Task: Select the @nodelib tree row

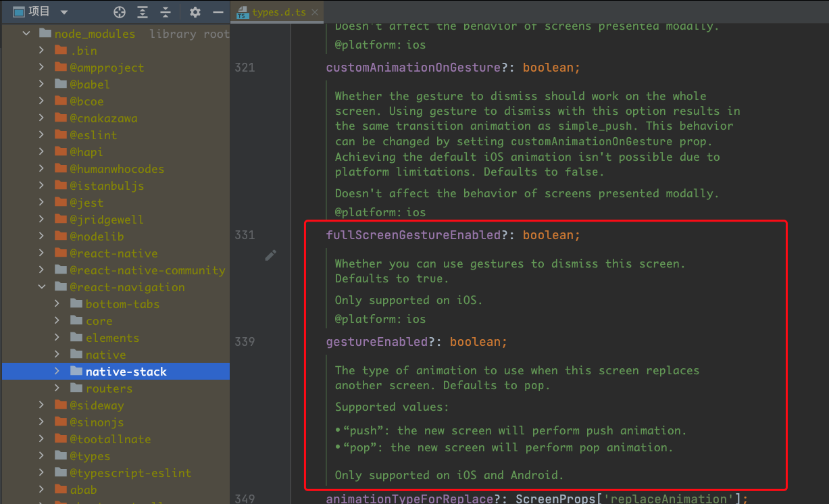Action: tap(115, 236)
